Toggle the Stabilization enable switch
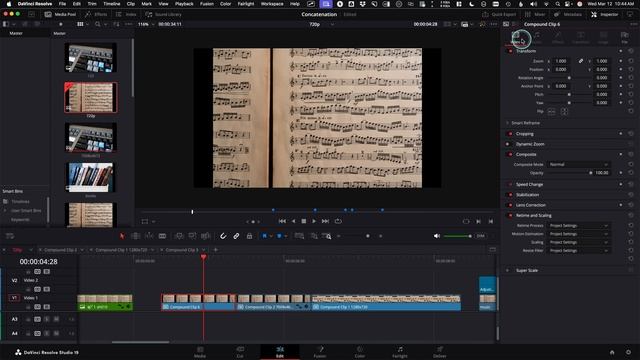 510,195
